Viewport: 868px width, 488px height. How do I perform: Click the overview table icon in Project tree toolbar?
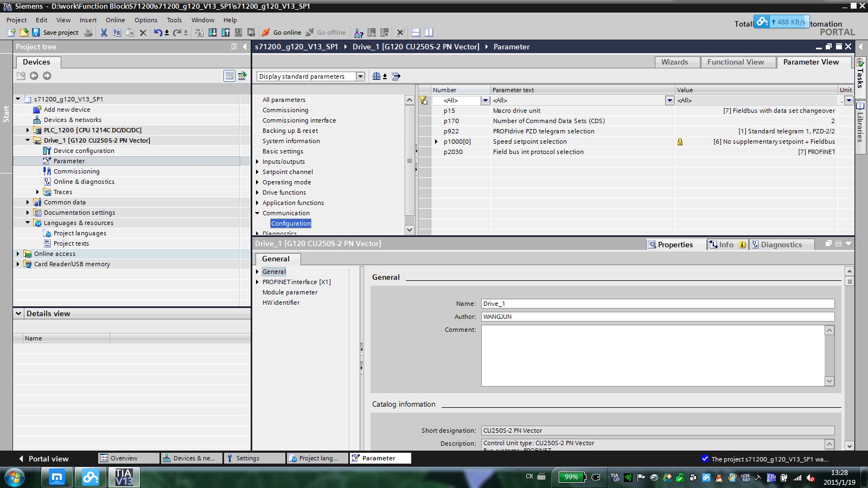pyautogui.click(x=229, y=76)
